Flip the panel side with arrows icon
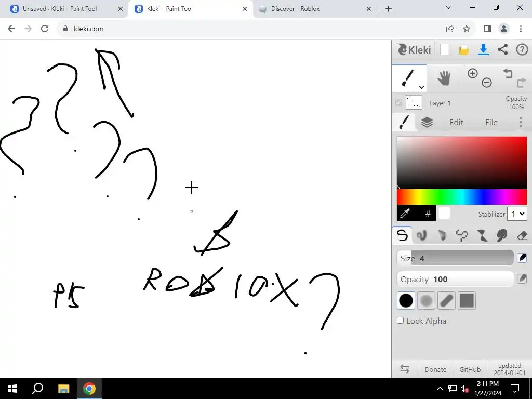532x399 pixels. point(404,369)
